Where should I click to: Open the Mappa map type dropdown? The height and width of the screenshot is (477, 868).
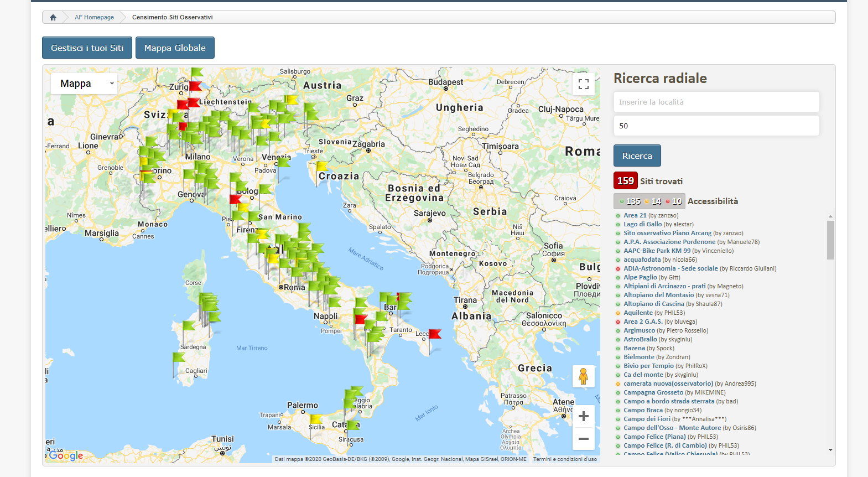[84, 84]
